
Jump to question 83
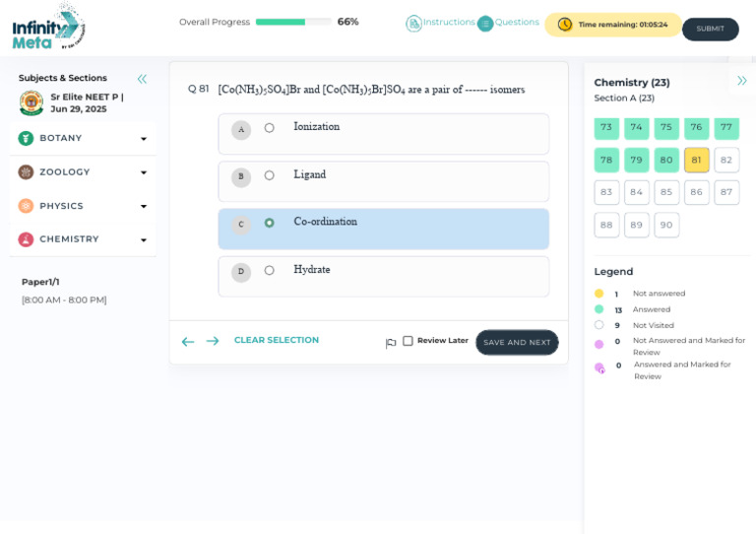click(606, 192)
